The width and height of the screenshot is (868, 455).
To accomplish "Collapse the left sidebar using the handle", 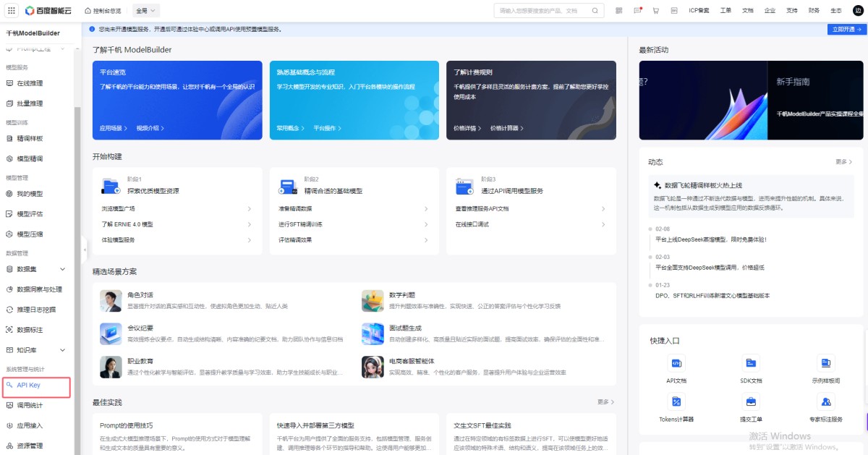I will 85,250.
